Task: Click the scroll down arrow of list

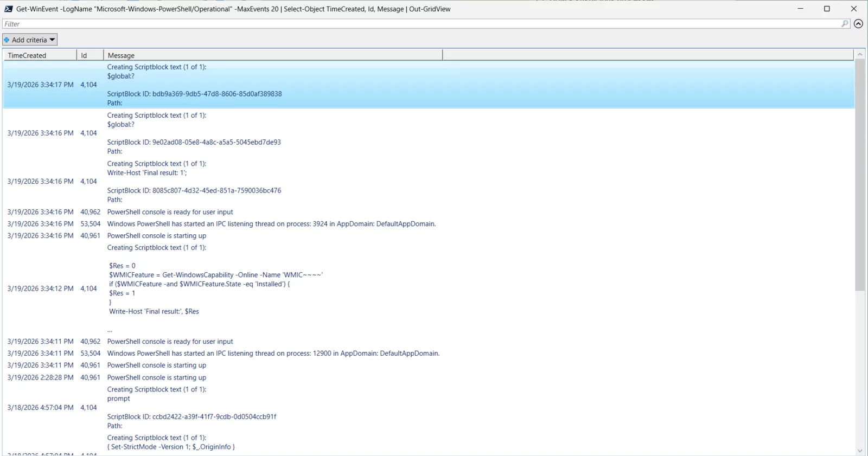Action: coord(860,451)
